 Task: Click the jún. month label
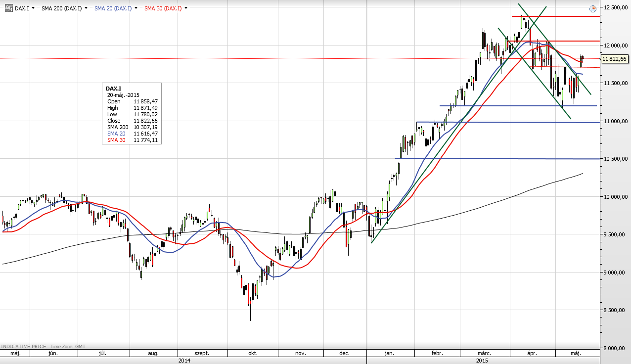(x=53, y=354)
